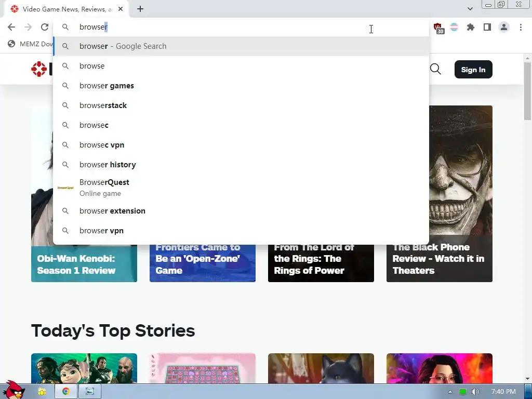Open the BrowserQuest Online game suggestion

241,188
